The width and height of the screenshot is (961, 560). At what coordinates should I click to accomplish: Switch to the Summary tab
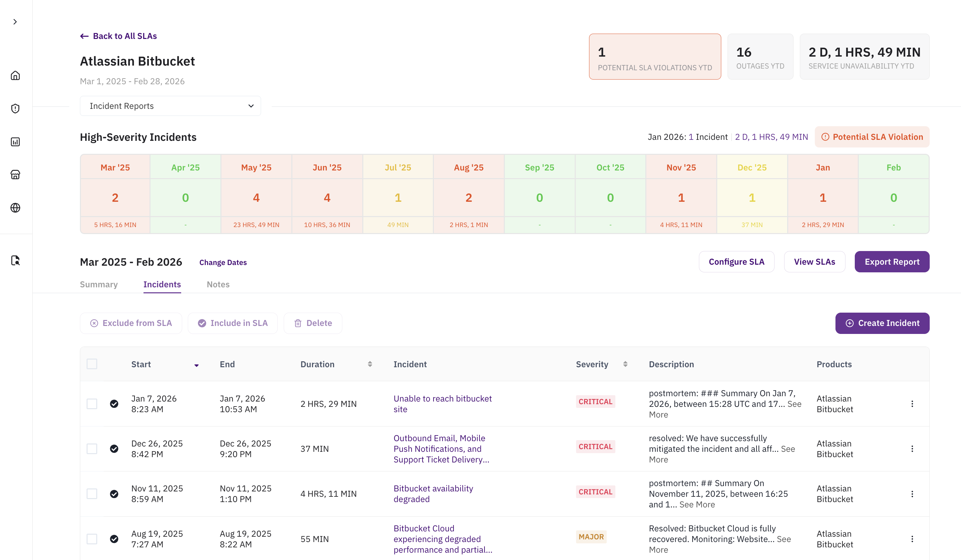(99, 284)
